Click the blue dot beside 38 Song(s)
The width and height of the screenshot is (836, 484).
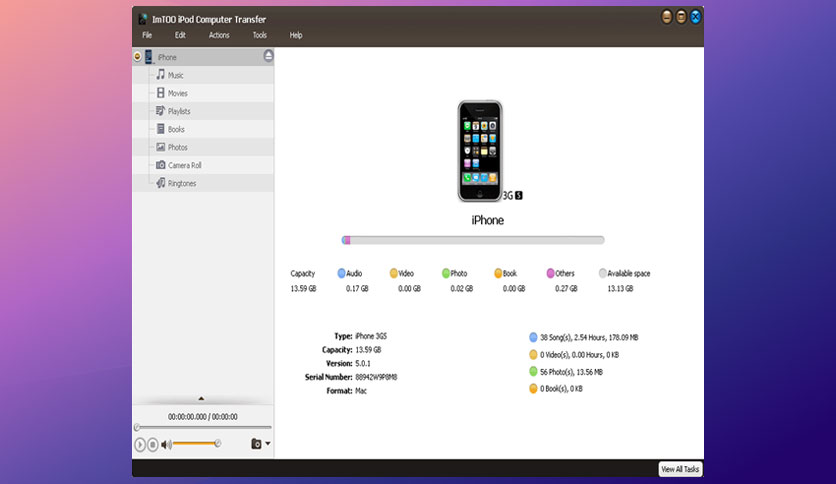[x=533, y=337]
